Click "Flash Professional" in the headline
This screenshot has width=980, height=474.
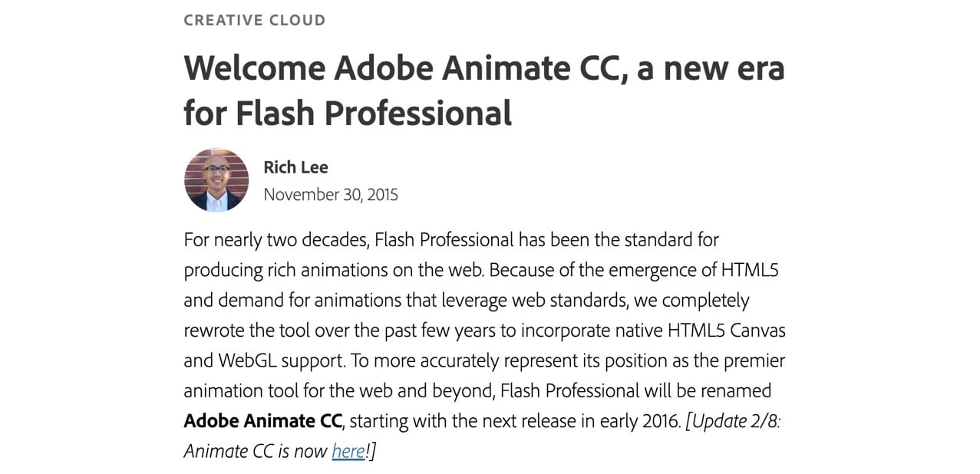[x=375, y=114]
